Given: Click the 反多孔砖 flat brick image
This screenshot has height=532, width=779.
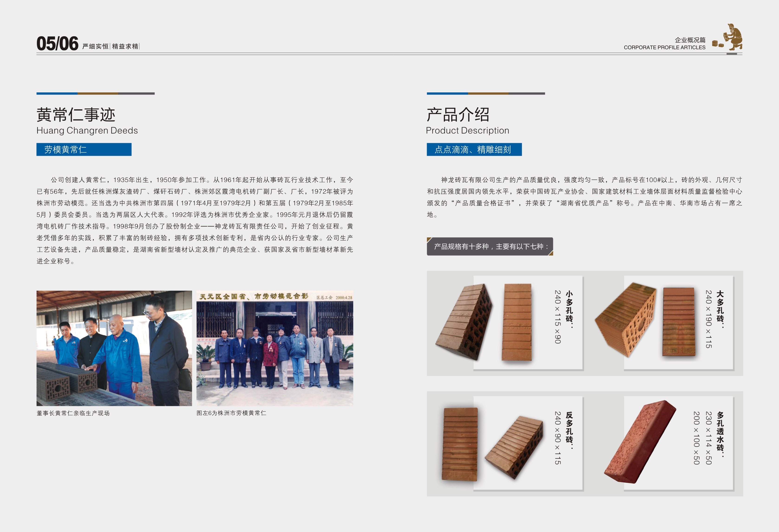Looking at the screenshot, I should [x=460, y=444].
